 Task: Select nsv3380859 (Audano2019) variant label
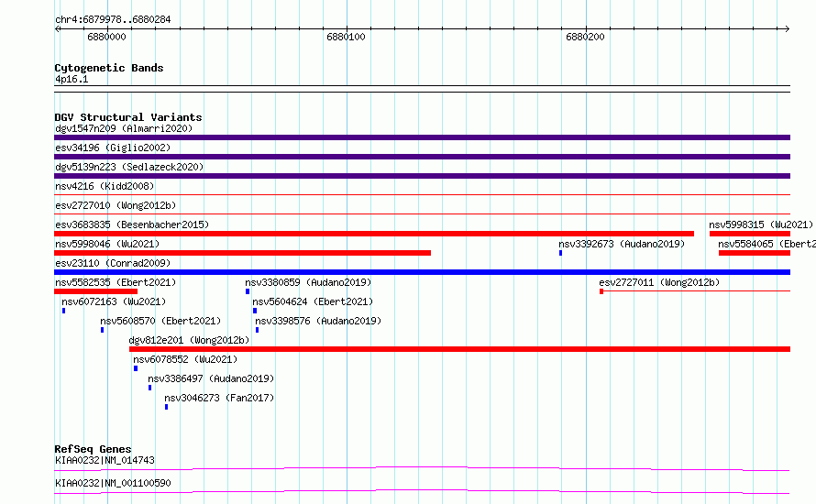pyautogui.click(x=308, y=282)
